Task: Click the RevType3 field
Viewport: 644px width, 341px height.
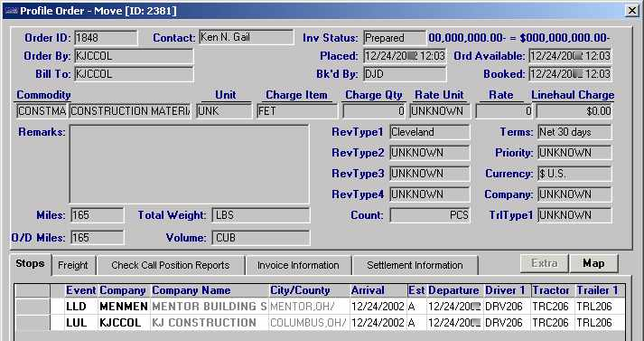Action: [429, 174]
